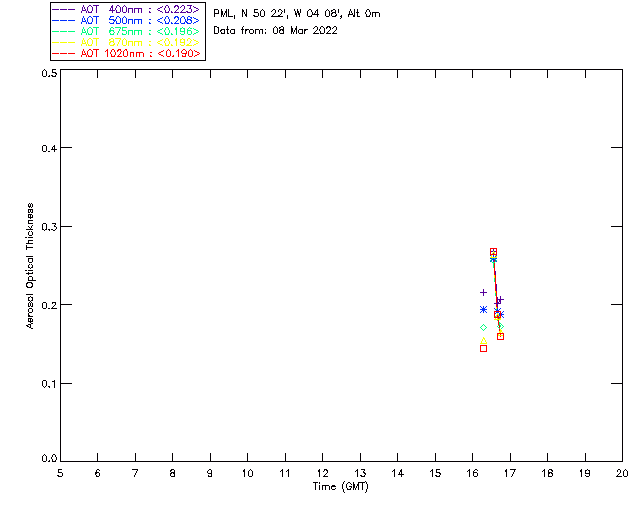Click the x-axis tick label 7
Image resolution: width=640 pixels, height=512 pixels.
135,473
